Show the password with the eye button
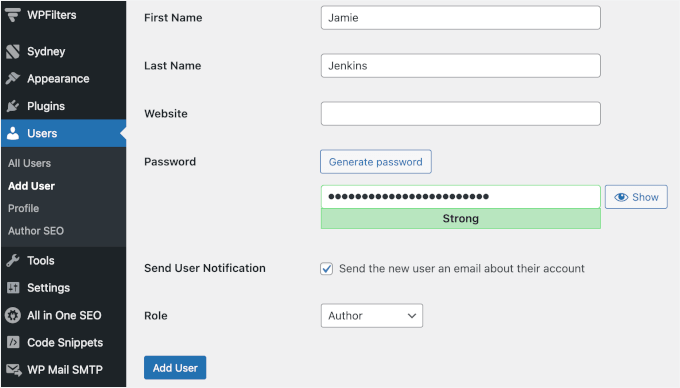The image size is (680, 388). point(636,197)
